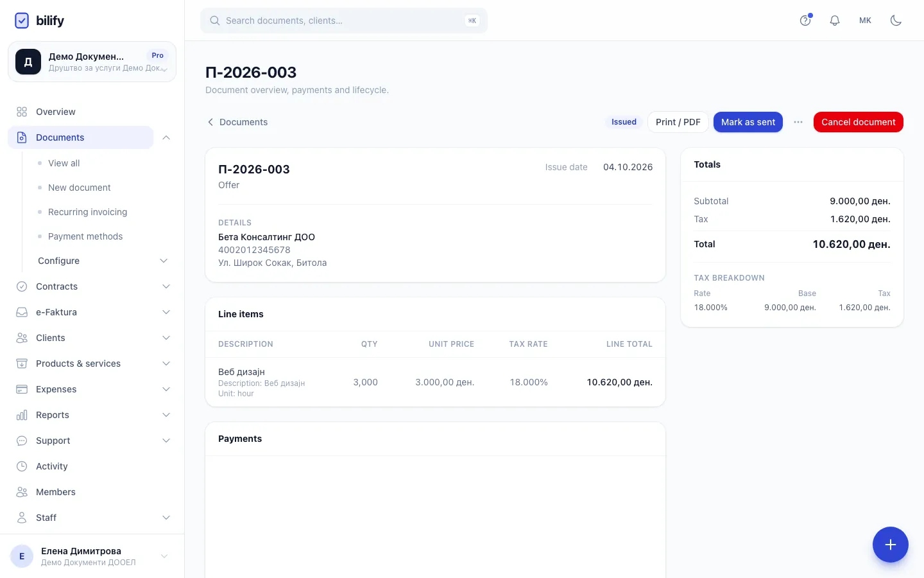Open the notifications bell
Image resolution: width=924 pixels, height=578 pixels.
pos(835,21)
